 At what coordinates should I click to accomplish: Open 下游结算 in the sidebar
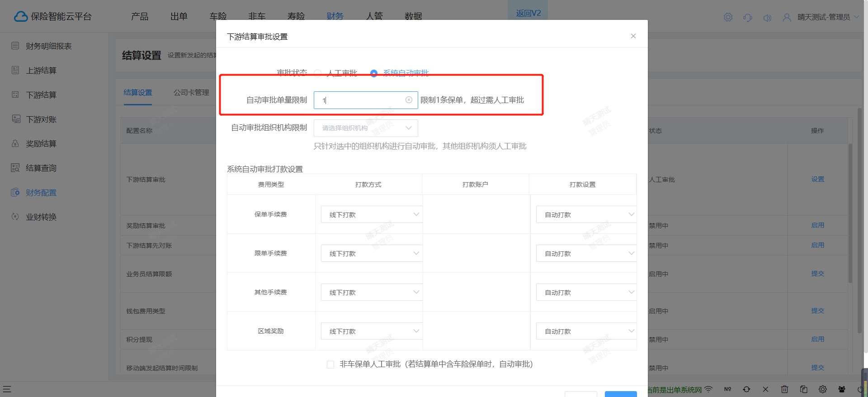tap(41, 95)
